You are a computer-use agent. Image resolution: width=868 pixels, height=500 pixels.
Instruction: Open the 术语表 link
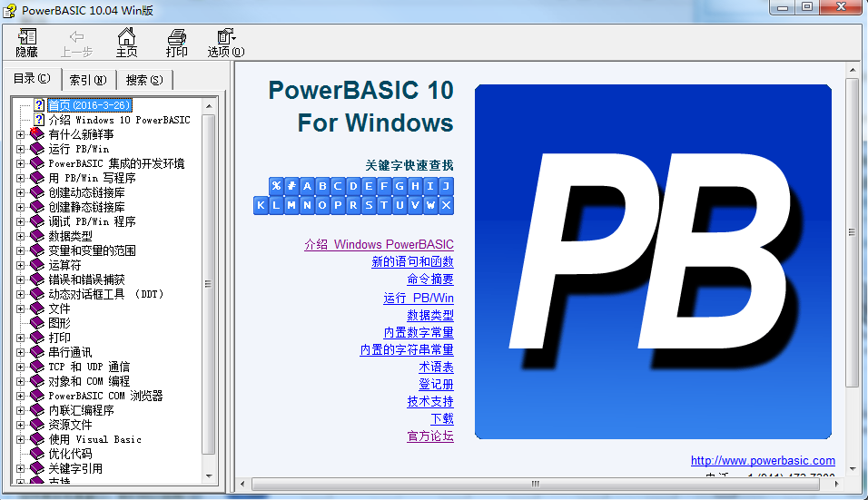pos(436,367)
